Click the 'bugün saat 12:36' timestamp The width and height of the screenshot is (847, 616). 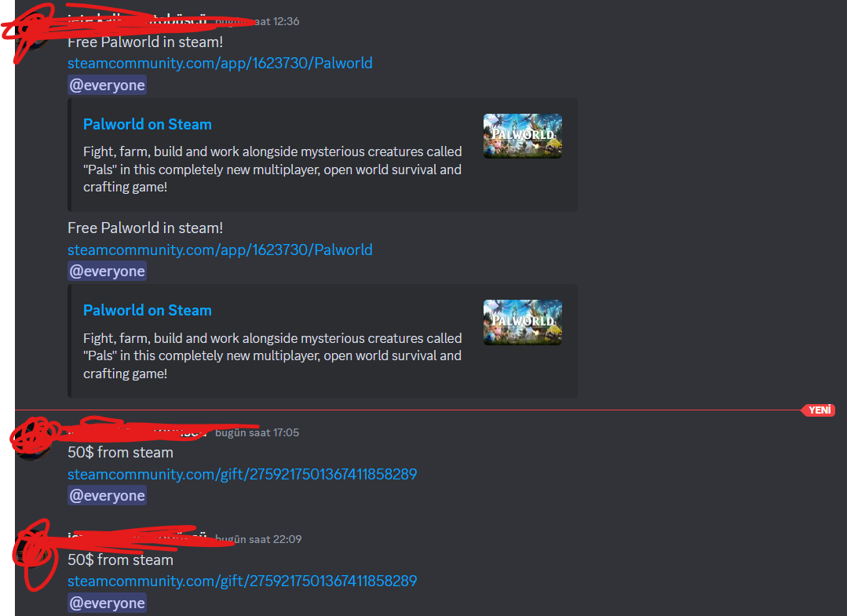257,22
